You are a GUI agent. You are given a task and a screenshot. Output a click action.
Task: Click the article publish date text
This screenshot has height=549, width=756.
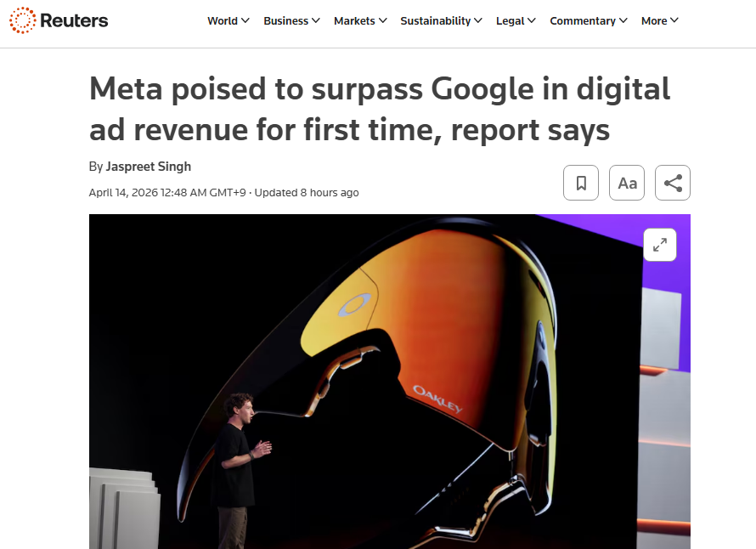coord(167,193)
